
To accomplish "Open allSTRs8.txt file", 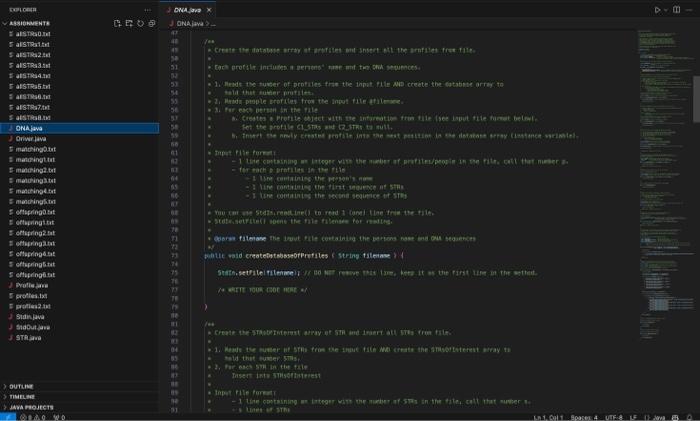I will click(79, 118).
